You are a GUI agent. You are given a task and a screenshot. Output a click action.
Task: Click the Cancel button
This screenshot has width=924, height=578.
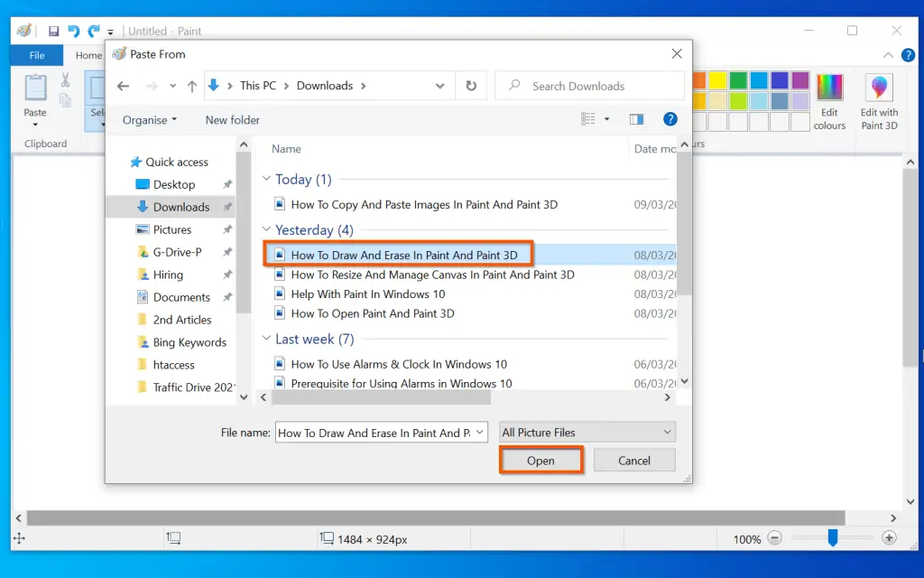634,461
